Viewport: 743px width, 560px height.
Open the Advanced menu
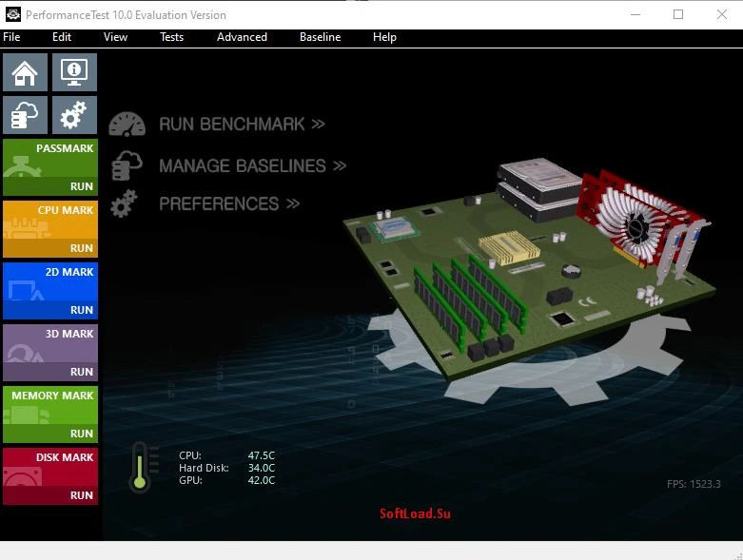pyautogui.click(x=242, y=37)
